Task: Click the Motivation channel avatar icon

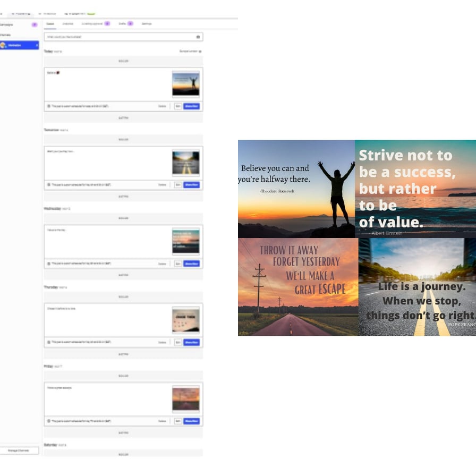Action: point(3,45)
